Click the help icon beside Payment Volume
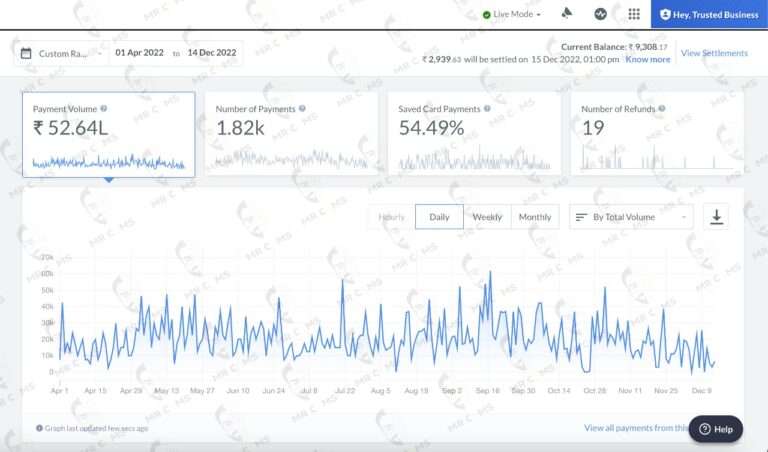 (104, 108)
